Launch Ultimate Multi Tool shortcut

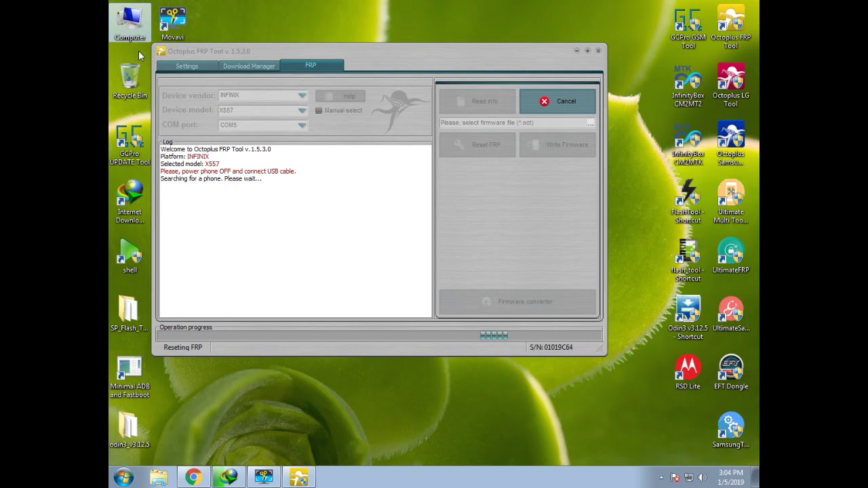(730, 202)
